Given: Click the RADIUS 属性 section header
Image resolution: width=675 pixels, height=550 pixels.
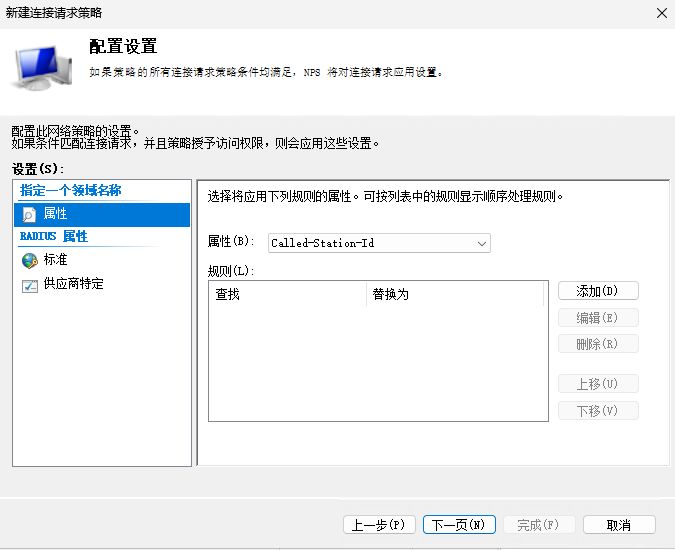Looking at the screenshot, I should [x=54, y=237].
